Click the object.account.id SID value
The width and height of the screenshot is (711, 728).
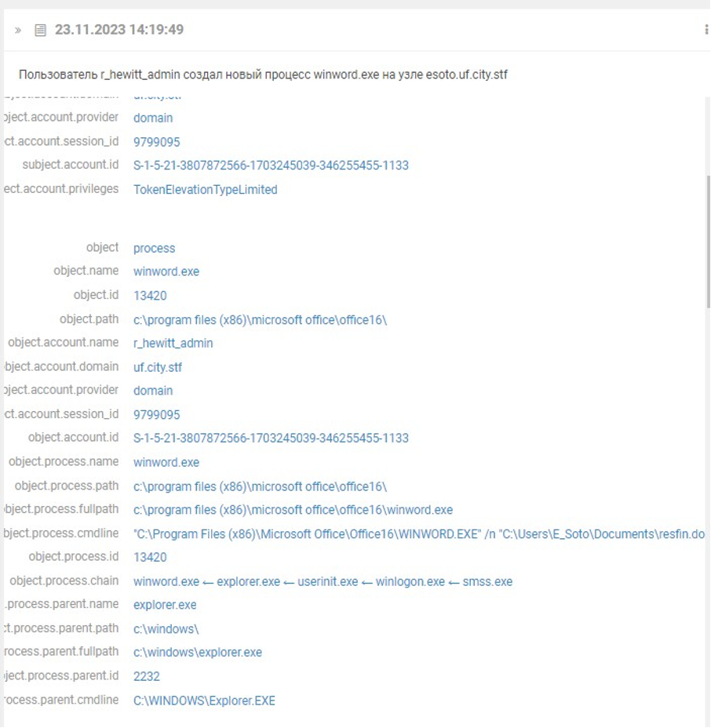coord(271,438)
